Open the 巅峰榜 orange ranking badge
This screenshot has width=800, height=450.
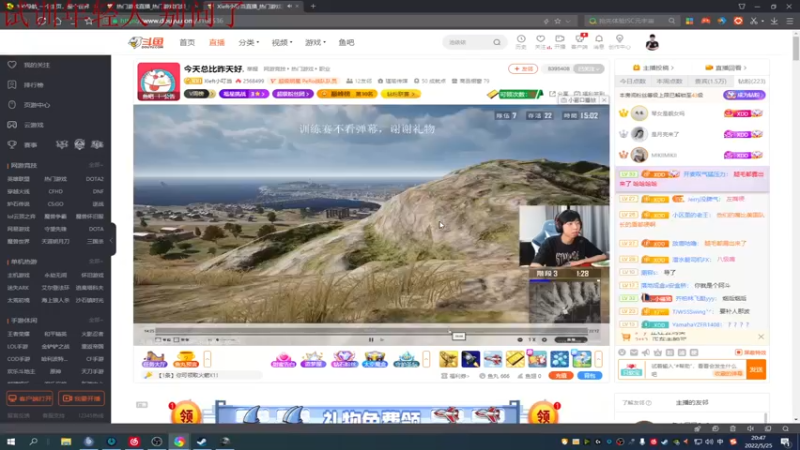click(347, 94)
